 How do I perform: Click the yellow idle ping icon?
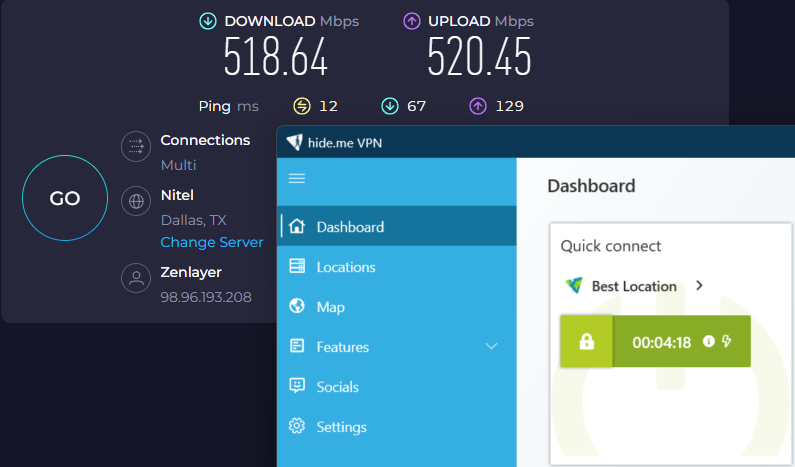pyautogui.click(x=302, y=106)
